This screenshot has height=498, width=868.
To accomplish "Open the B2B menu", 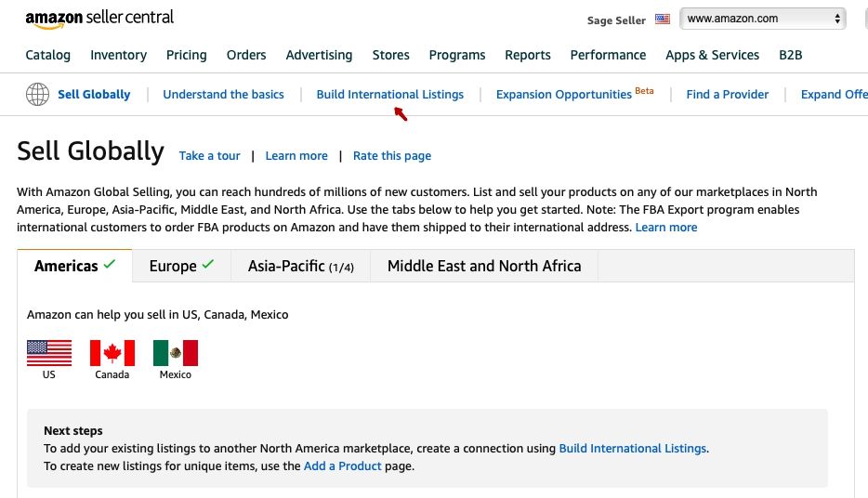I will [791, 55].
